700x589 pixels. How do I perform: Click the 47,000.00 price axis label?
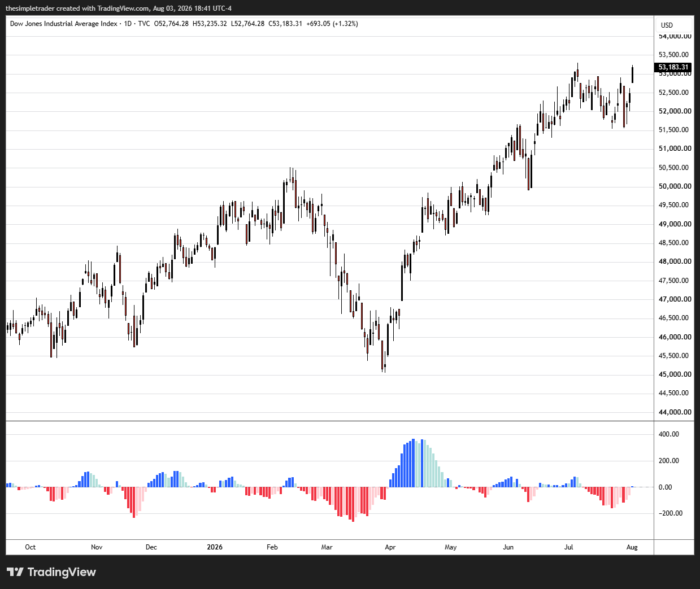pos(675,299)
